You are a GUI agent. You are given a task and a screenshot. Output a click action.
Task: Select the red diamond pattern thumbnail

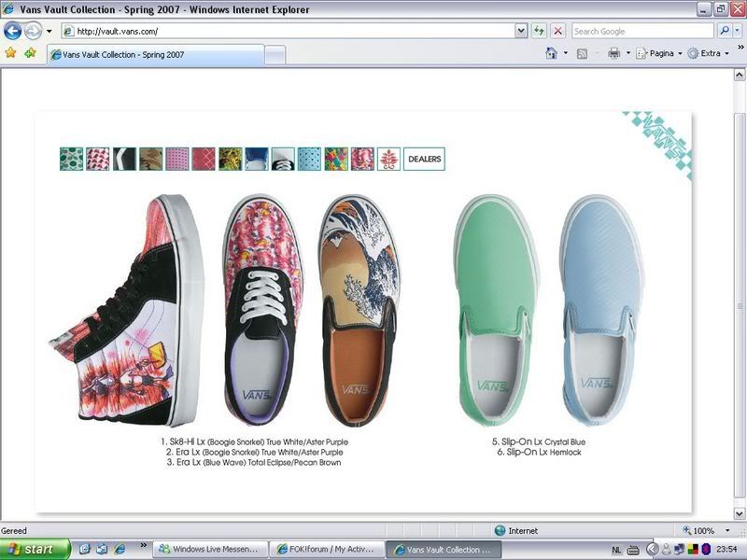[x=204, y=159]
